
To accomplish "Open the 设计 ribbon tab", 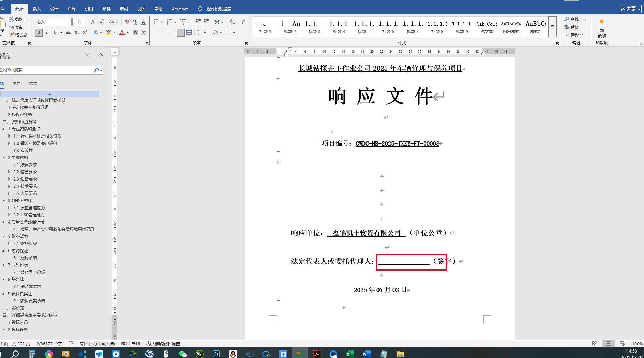I will coord(54,9).
